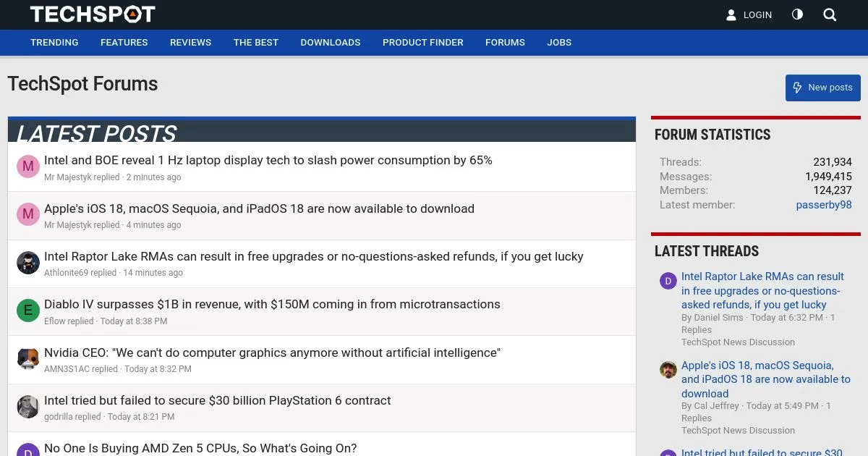This screenshot has height=456, width=868.
Task: Open the LOGIN user account link
Action: point(749,14)
